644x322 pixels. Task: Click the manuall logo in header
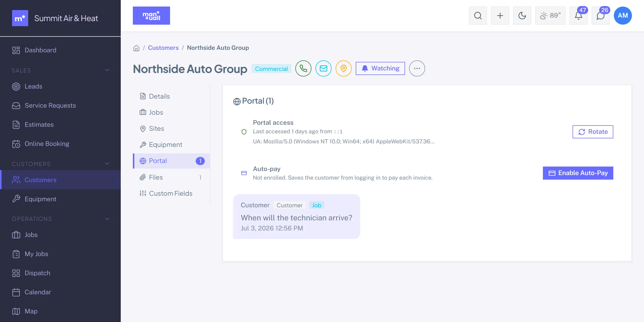click(x=151, y=16)
